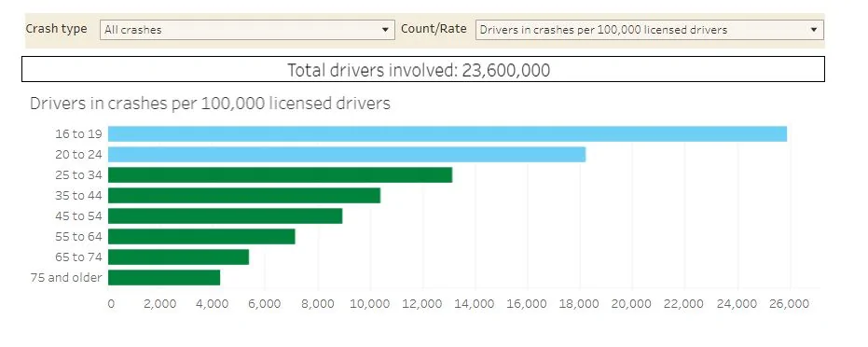The height and width of the screenshot is (347, 868).
Task: Click the '65 to 74' axis label
Action: (x=78, y=257)
